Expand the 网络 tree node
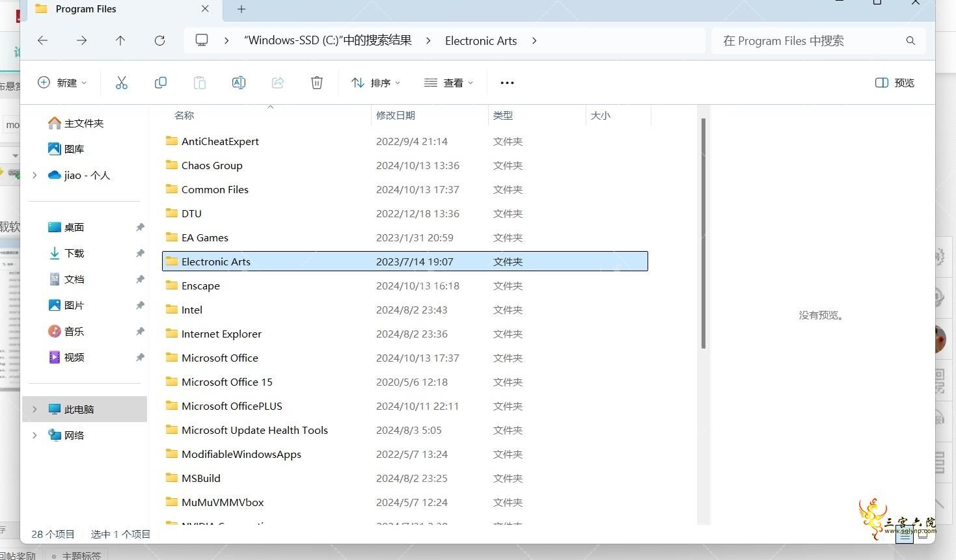The width and height of the screenshot is (956, 560). tap(34, 435)
